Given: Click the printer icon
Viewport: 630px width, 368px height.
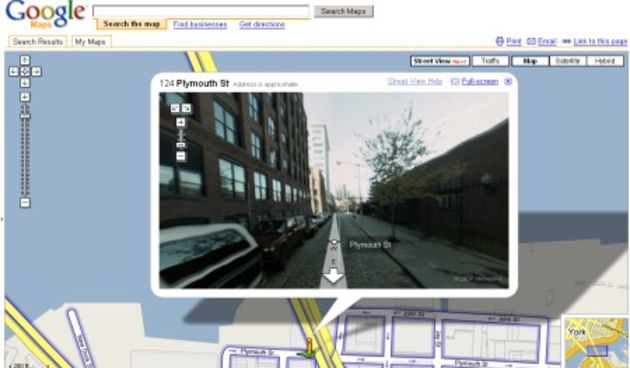Looking at the screenshot, I should click(x=500, y=41).
